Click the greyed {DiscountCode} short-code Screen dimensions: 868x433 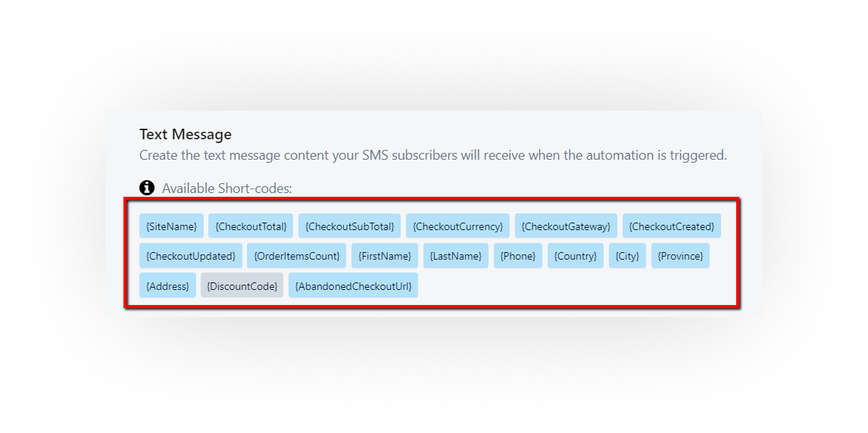242,285
